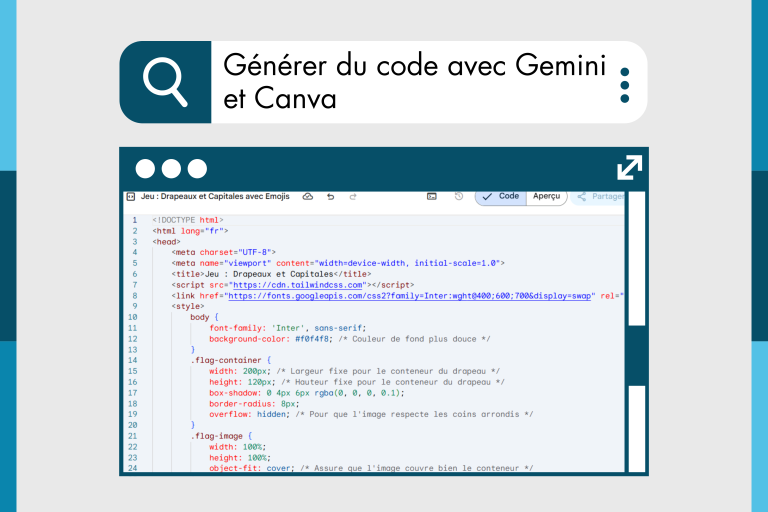This screenshot has height=512, width=768.
Task: Click the redo arrow icon
Action: click(x=353, y=196)
